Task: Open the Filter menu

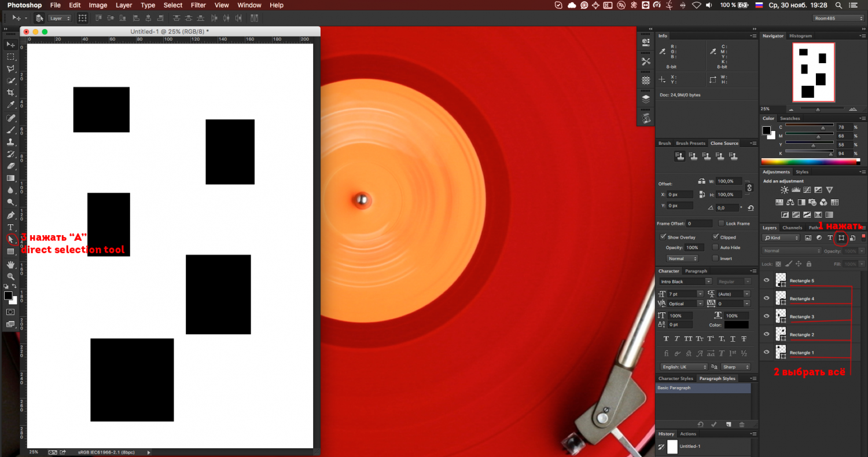Action: 198,5
